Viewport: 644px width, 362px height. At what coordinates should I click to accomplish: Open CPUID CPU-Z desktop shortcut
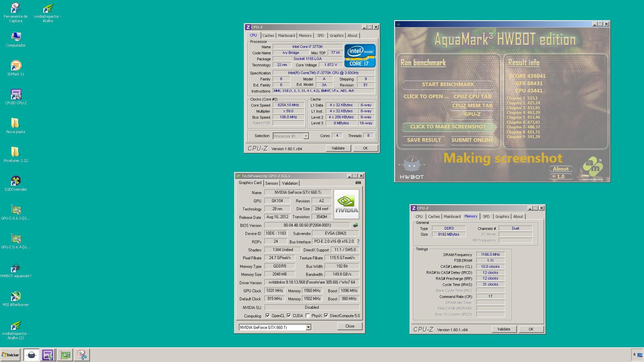(15, 97)
